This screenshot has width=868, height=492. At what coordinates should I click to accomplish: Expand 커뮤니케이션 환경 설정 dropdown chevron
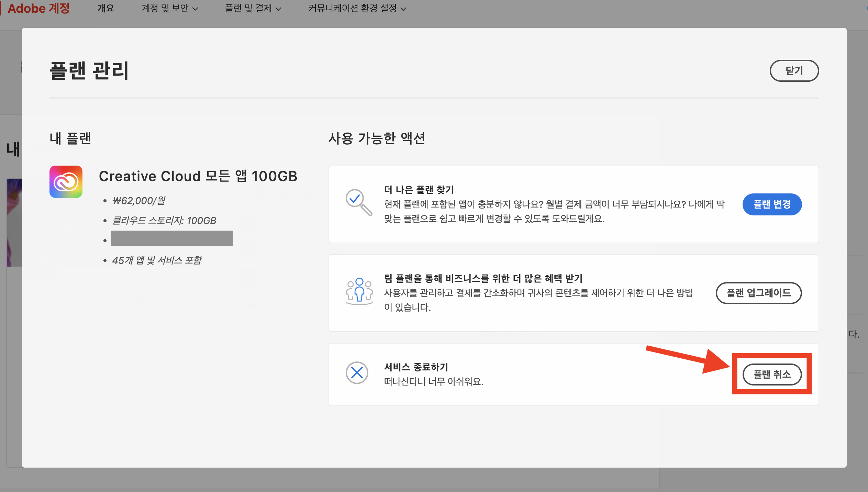[404, 9]
